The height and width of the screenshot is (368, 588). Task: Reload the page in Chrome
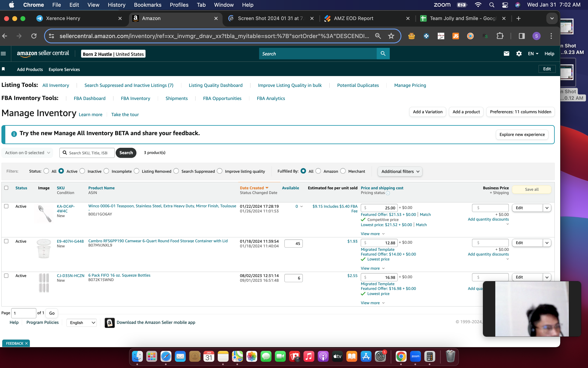coord(34,36)
